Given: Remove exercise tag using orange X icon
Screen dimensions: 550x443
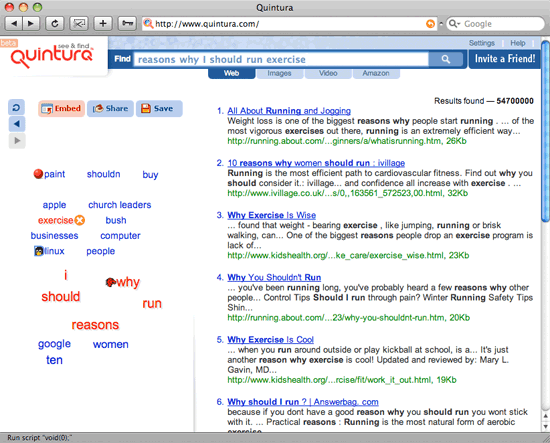Looking at the screenshot, I should [x=80, y=220].
